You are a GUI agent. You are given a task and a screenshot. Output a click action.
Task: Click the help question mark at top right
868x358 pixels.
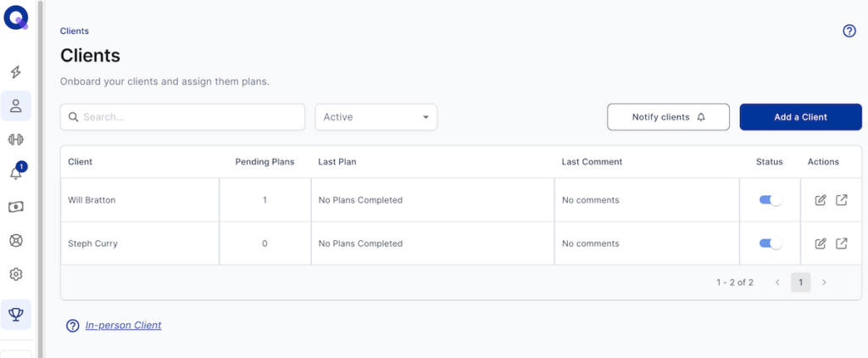point(849,31)
